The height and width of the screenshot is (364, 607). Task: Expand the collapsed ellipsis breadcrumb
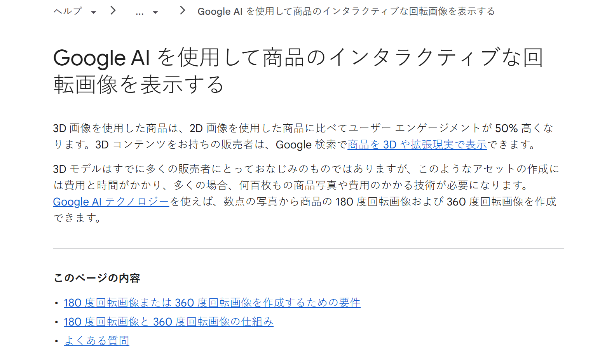point(140,13)
